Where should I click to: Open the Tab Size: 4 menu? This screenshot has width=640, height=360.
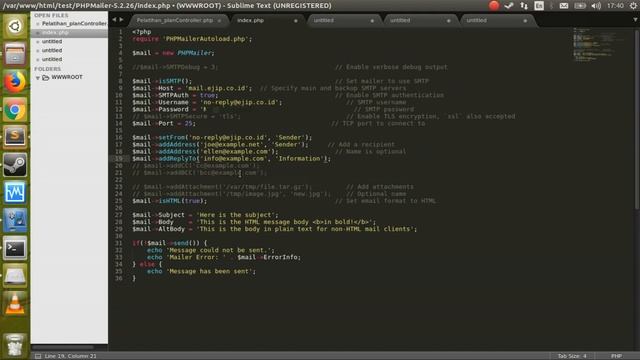pyautogui.click(x=572, y=356)
